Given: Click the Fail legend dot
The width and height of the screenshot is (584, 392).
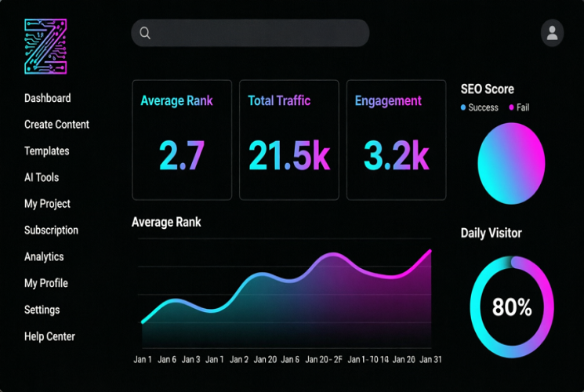Looking at the screenshot, I should pos(511,107).
